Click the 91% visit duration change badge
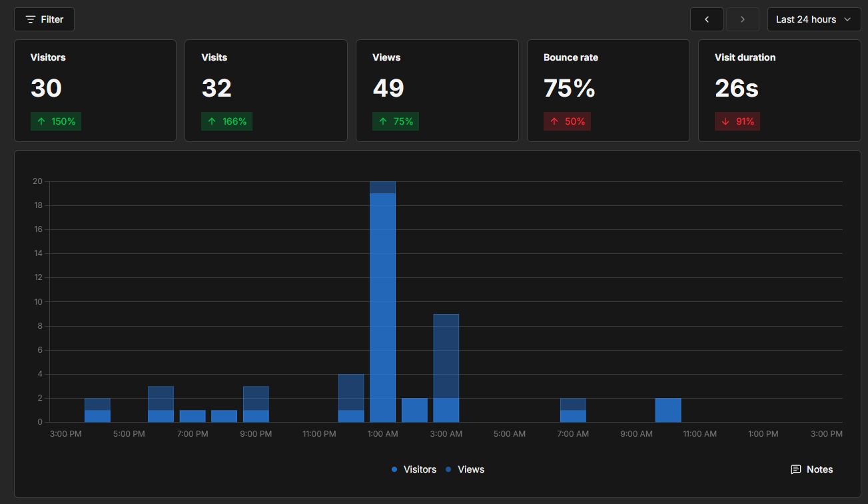Image resolution: width=868 pixels, height=504 pixels. (x=737, y=121)
